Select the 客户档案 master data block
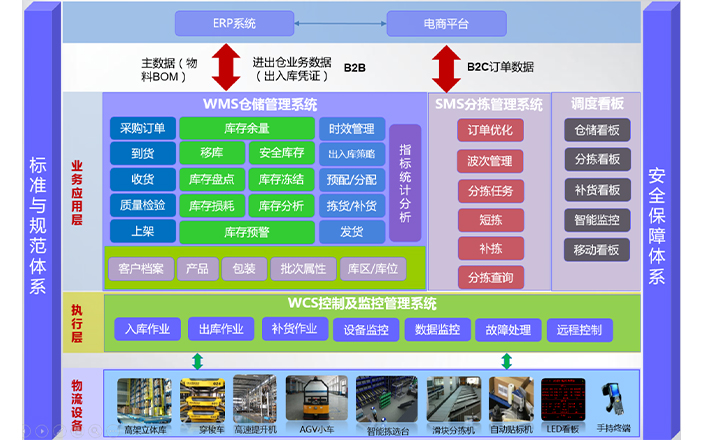The width and height of the screenshot is (703, 440). click(139, 269)
